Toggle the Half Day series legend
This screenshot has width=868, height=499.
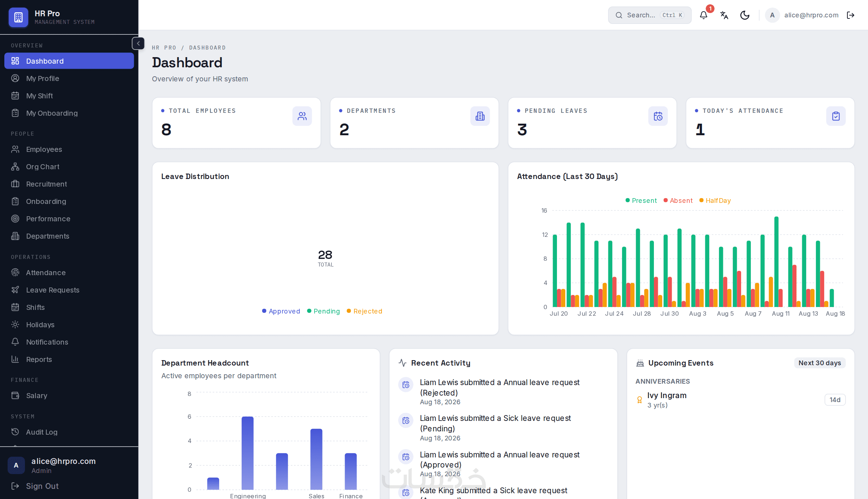(x=715, y=201)
